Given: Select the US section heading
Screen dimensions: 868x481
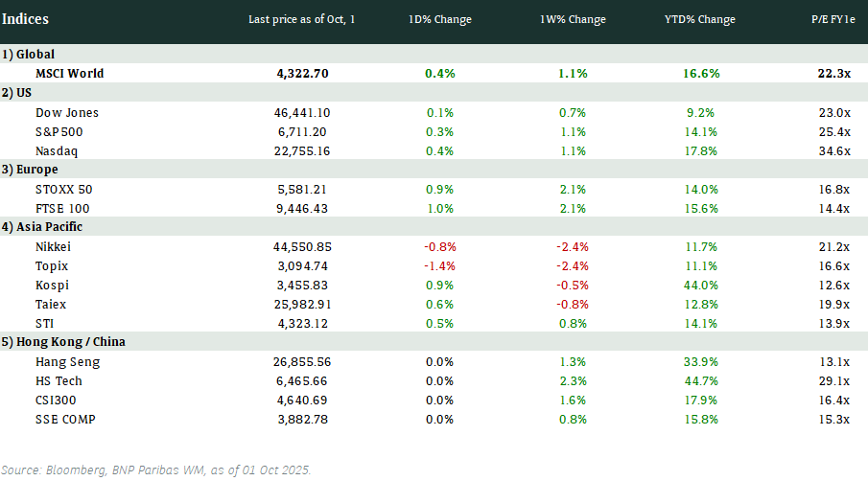Looking at the screenshot, I should pyautogui.click(x=19, y=93).
